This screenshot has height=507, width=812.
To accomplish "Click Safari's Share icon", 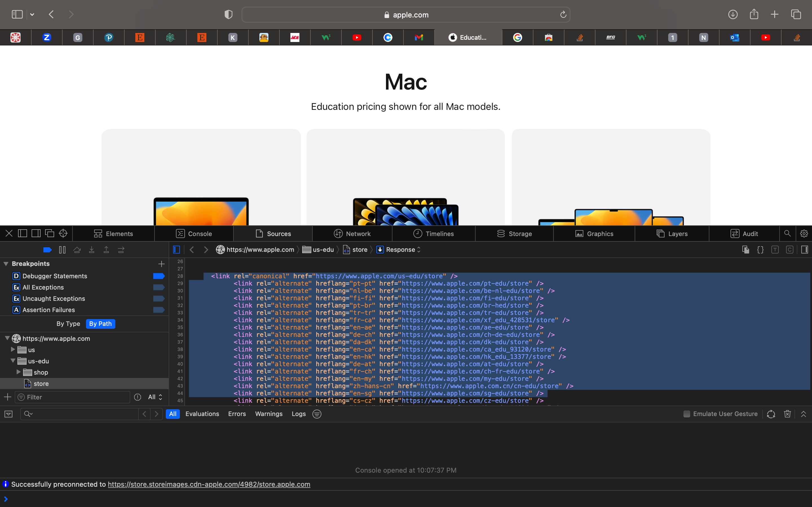I will coord(754,14).
